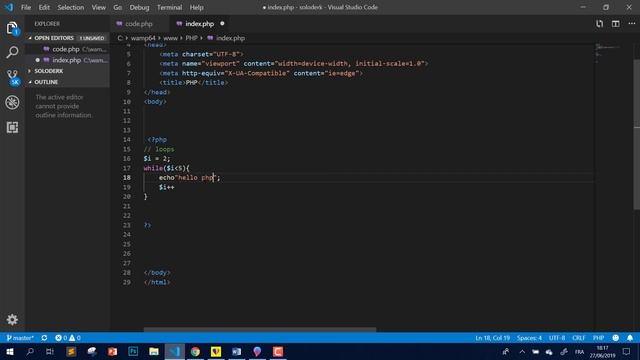Change indentation via Spaces: 4
The width and height of the screenshot is (640, 360).
pos(529,338)
